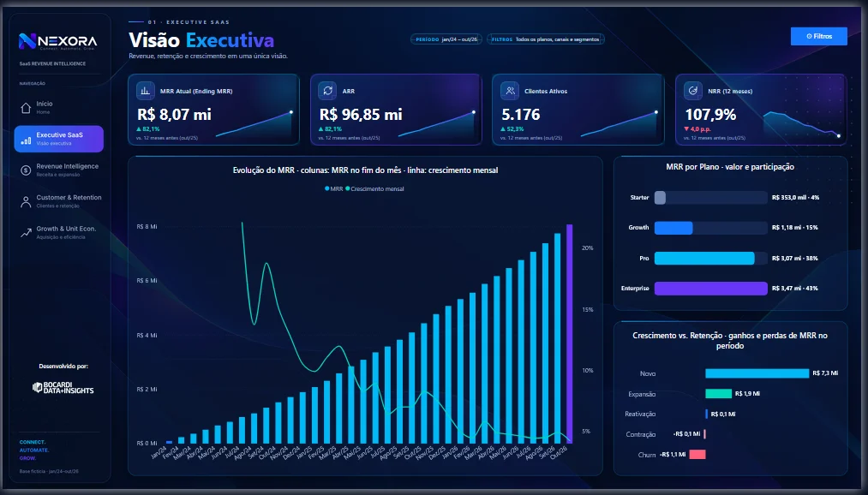868x495 pixels.
Task: Click the Customer & Retention person icon
Action: pyautogui.click(x=26, y=202)
